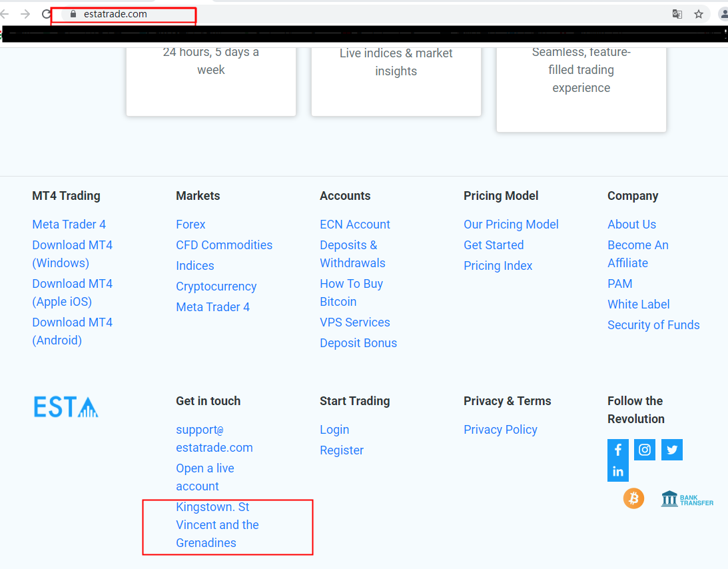This screenshot has height=569, width=728.
Task: Click the Register link
Action: click(x=341, y=450)
